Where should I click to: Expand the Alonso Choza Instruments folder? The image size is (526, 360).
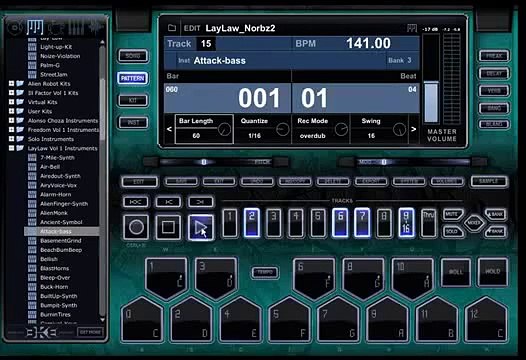pyautogui.click(x=11, y=120)
